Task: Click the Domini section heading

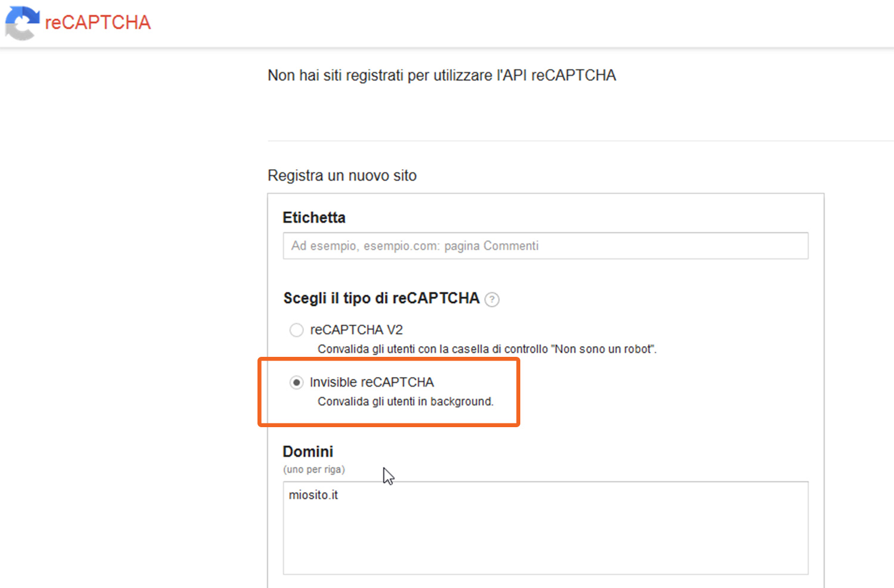Action: [x=308, y=452]
